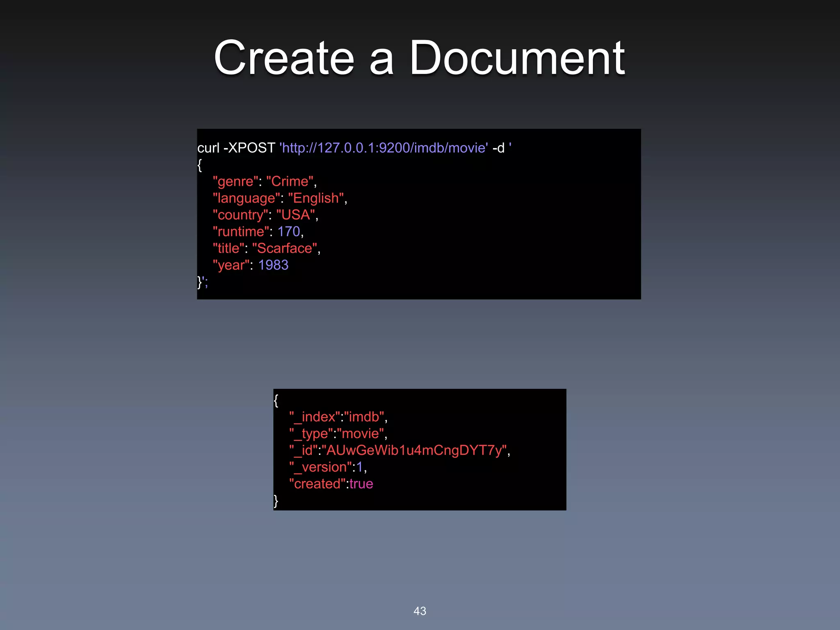Screen dimensions: 840x630
Task: Click the "created":true response line
Action: pyautogui.click(x=331, y=484)
